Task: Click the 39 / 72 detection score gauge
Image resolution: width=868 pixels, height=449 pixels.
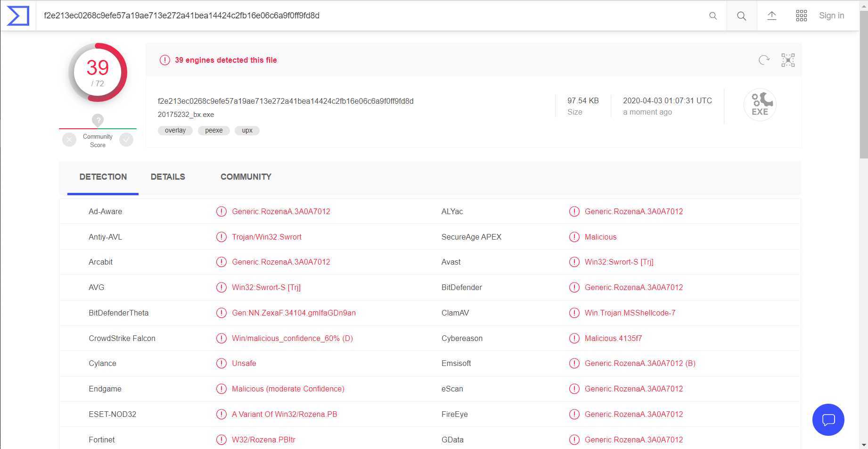Action: pos(98,72)
